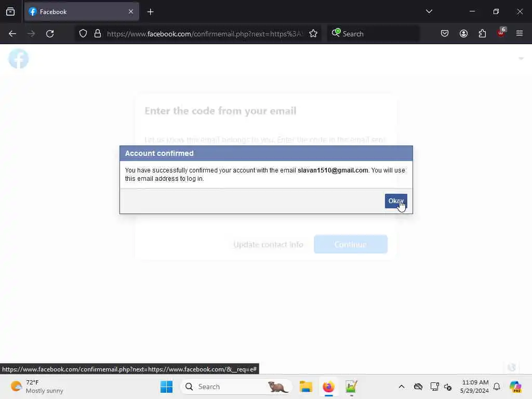Screen dimensions: 532x399
Task: Select the Facebook tab
Action: coord(82,11)
